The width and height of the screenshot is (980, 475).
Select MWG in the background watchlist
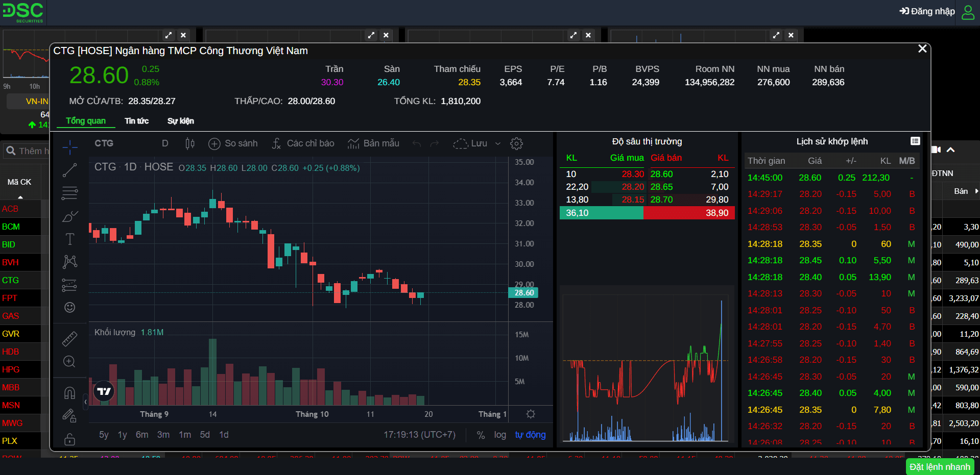coord(12,423)
